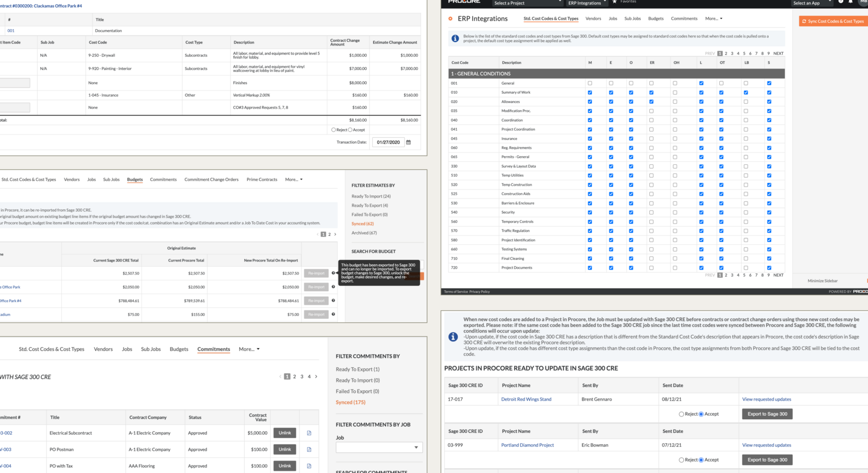Click the Transaction Date field showing 01/27/2020
The image size is (868, 473).
388,142
